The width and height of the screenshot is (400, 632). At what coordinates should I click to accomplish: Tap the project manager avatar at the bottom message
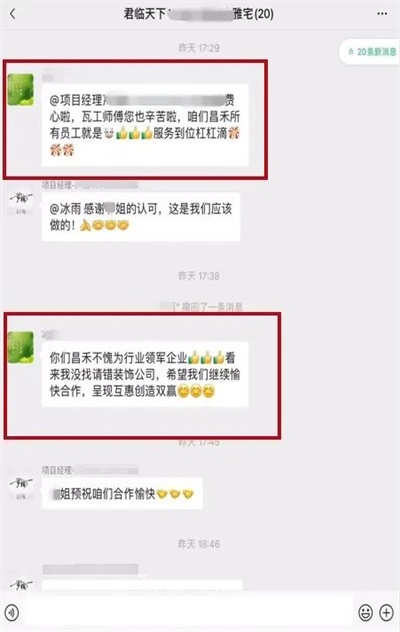pyautogui.click(x=21, y=584)
